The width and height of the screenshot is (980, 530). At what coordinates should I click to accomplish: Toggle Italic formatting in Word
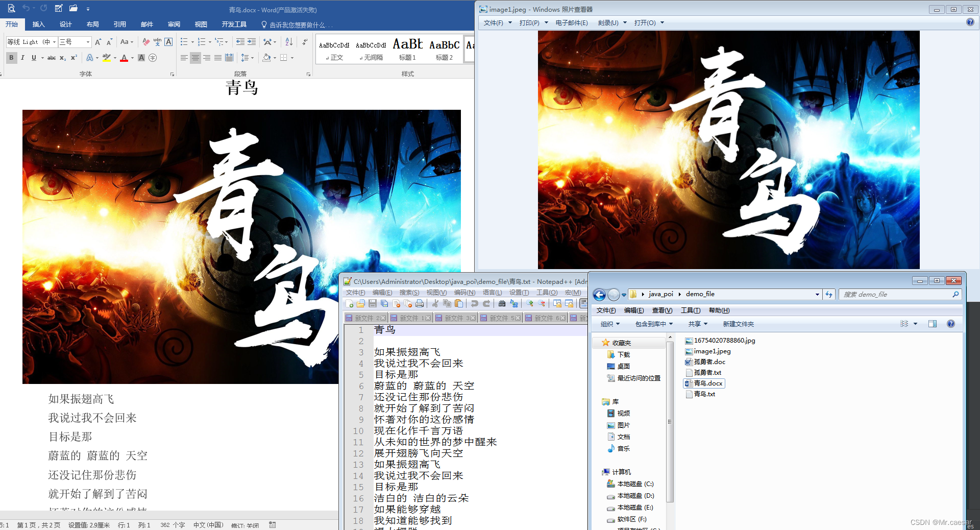[x=22, y=58]
